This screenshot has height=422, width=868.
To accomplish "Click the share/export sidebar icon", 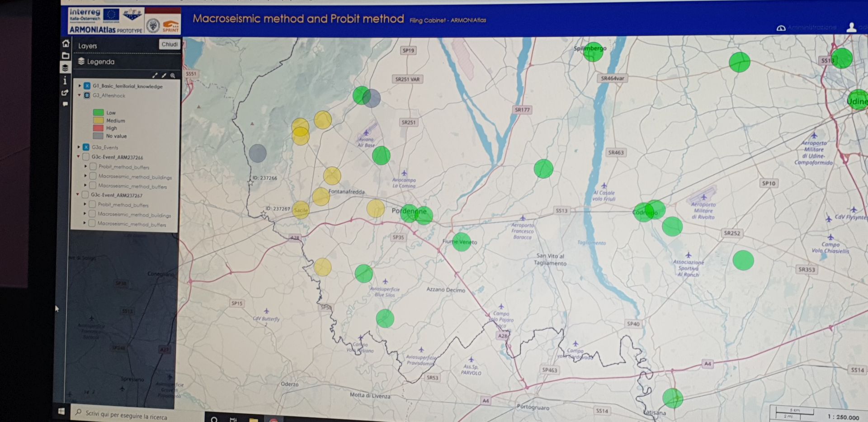I will click(65, 93).
